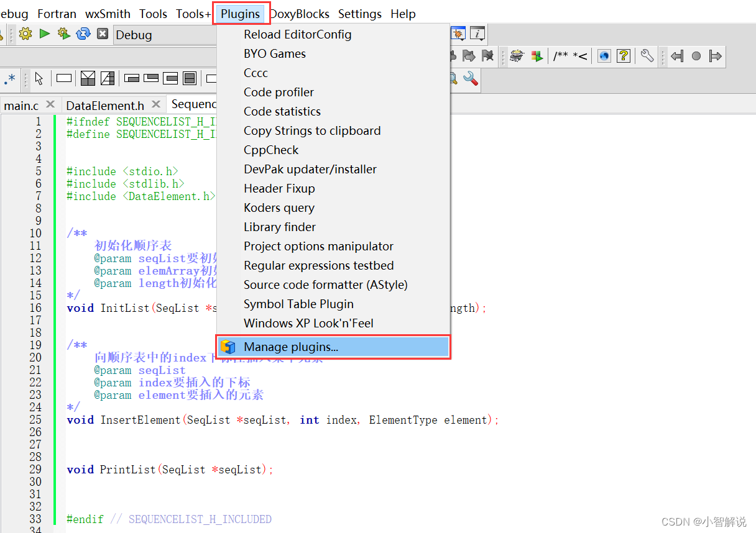
Task: Select Symbol Table Plugin entry
Action: click(x=333, y=304)
